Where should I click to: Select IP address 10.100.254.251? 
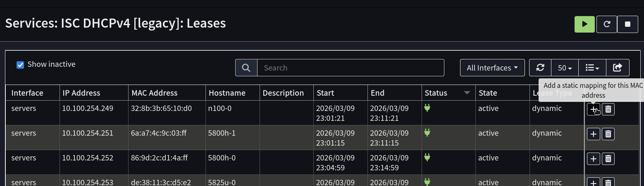(x=88, y=133)
